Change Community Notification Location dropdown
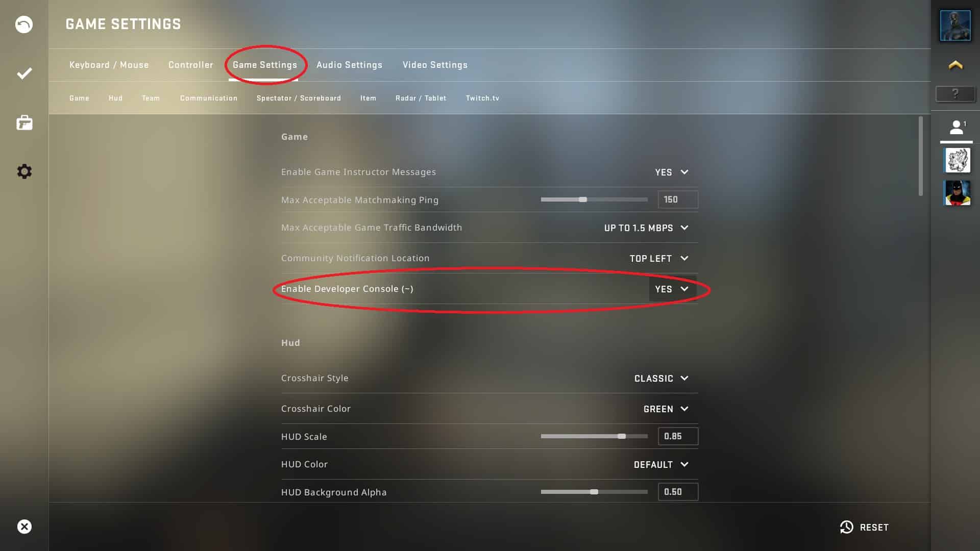The height and width of the screenshot is (551, 980). coord(659,258)
